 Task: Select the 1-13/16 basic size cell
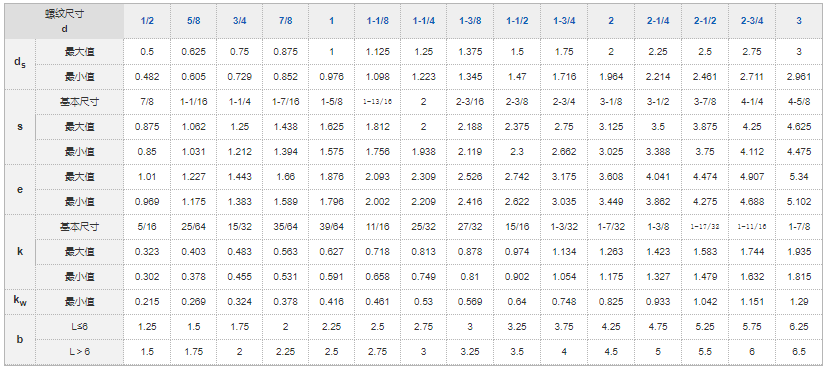(x=377, y=102)
